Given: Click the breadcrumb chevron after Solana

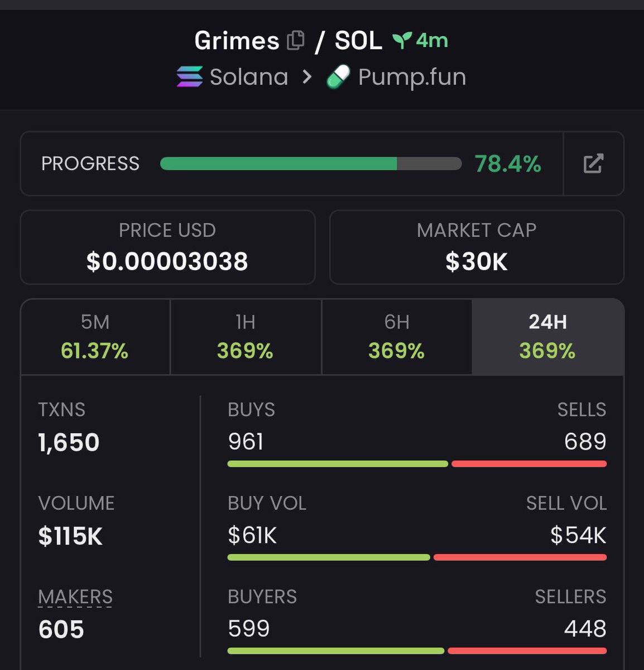Looking at the screenshot, I should click(307, 77).
